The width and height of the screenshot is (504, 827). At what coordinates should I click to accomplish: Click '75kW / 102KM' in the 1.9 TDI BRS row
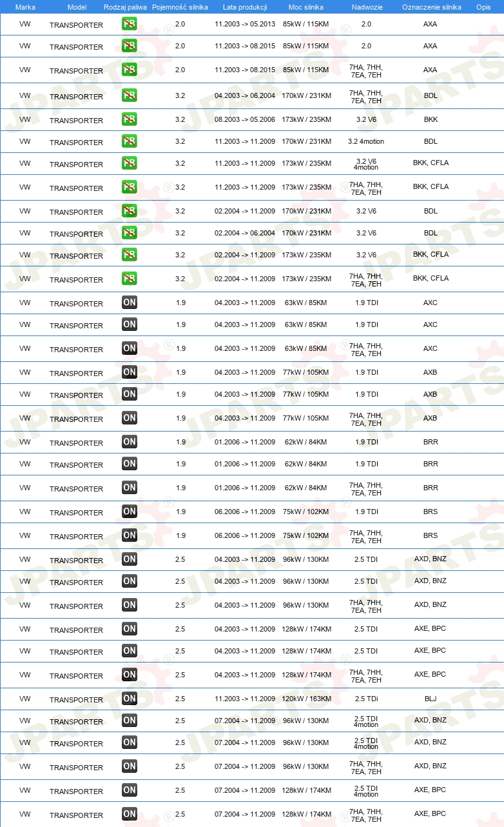tap(306, 512)
